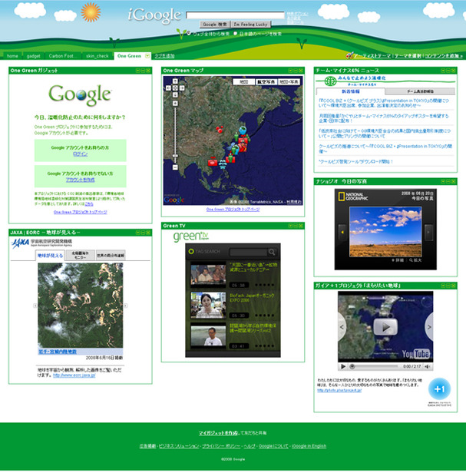This screenshot has width=466, height=476.
Task: Click the iGoogle logo in the header
Action: [x=154, y=15]
